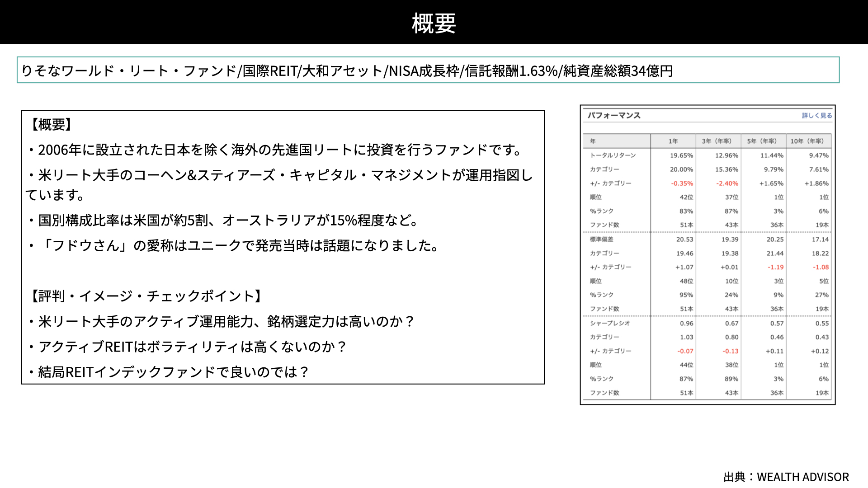Click the 標準偏差 row label

pyautogui.click(x=601, y=239)
